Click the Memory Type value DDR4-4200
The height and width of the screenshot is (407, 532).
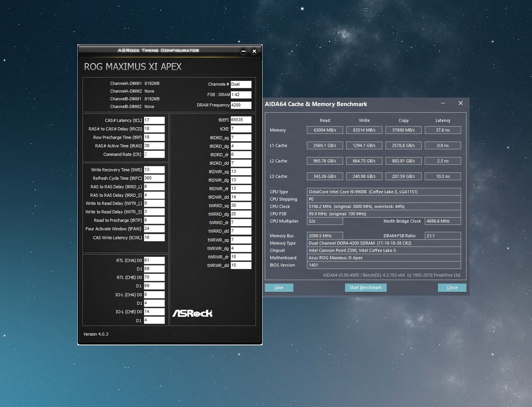click(384, 243)
